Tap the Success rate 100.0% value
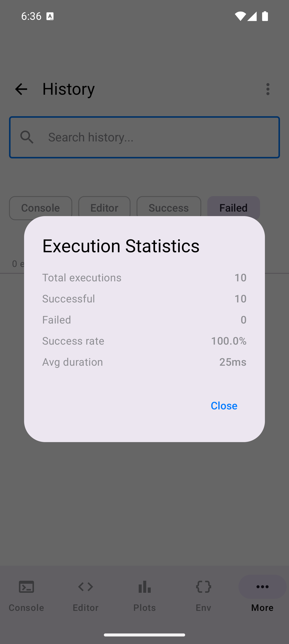289x644 pixels. [229, 341]
